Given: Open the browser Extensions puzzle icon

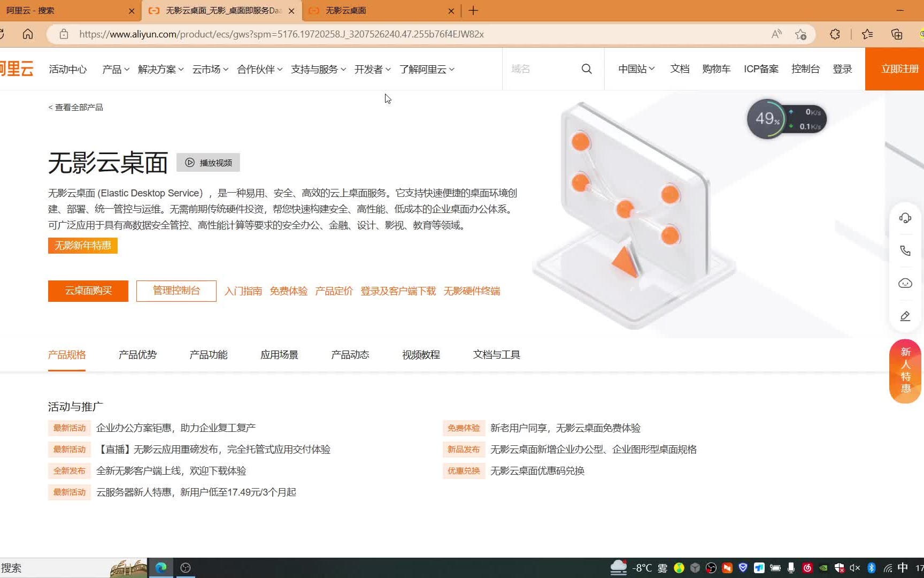Looking at the screenshot, I should coord(835,34).
